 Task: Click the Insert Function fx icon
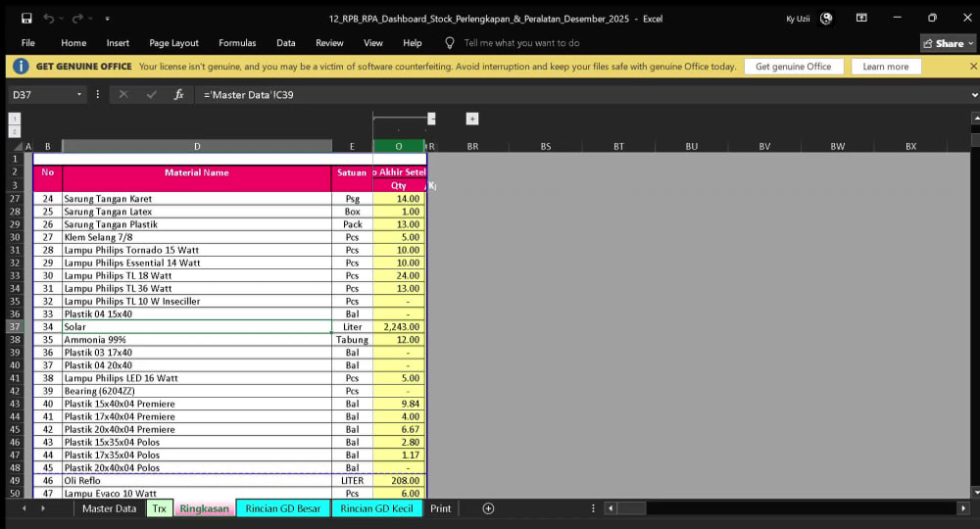pos(178,95)
